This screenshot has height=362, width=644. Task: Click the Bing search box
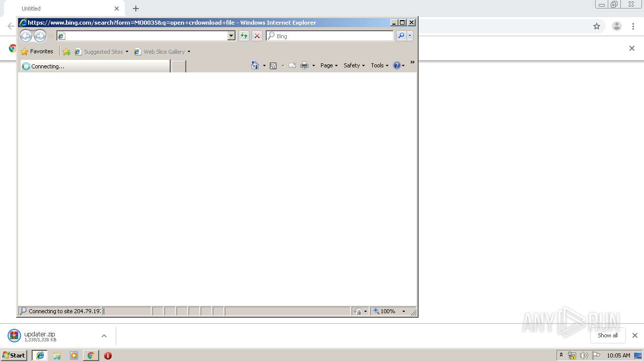(330, 36)
